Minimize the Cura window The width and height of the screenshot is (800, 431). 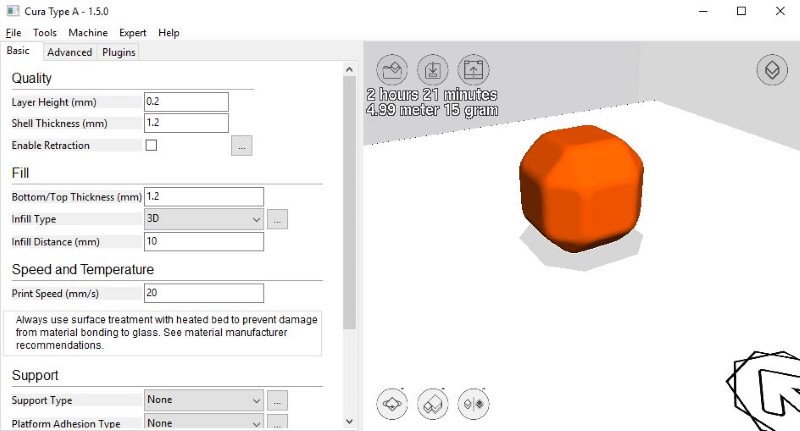(703, 11)
